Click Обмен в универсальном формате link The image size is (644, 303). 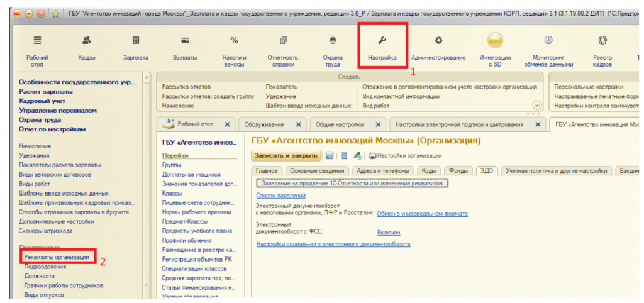(x=422, y=214)
